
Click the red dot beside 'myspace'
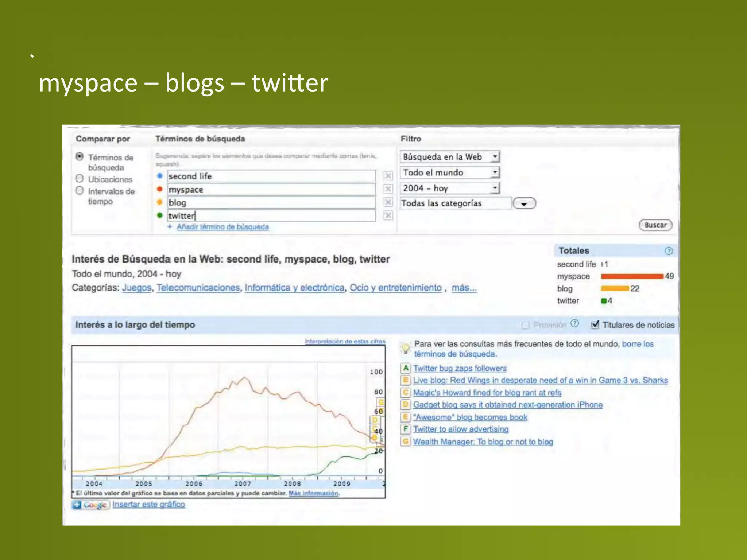click(159, 189)
